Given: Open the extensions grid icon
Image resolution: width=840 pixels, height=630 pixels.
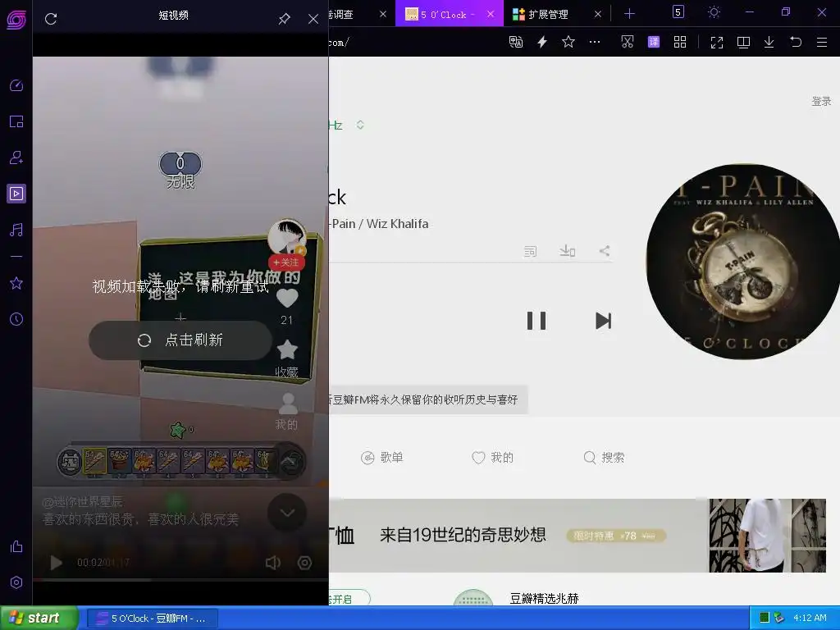Looking at the screenshot, I should (x=680, y=42).
